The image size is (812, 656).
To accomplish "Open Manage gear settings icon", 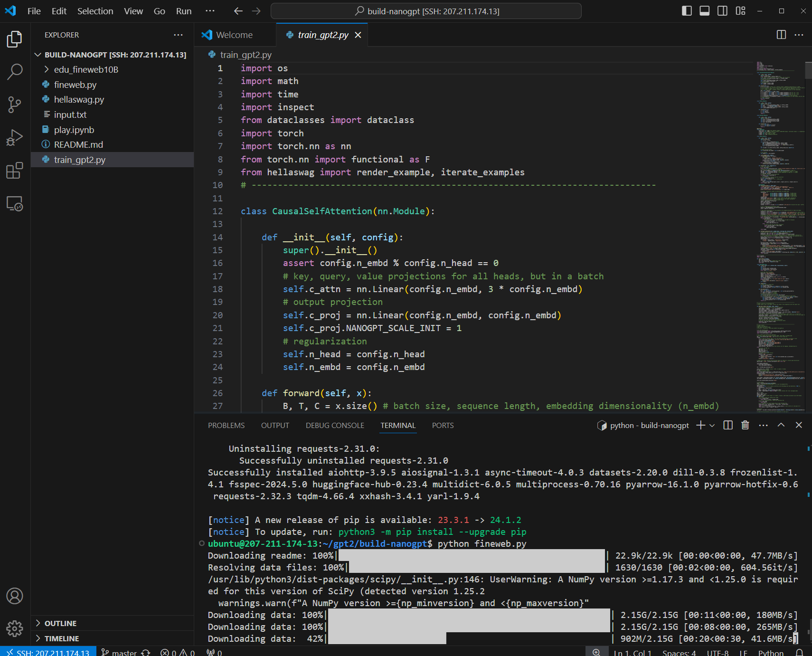I will tap(15, 628).
